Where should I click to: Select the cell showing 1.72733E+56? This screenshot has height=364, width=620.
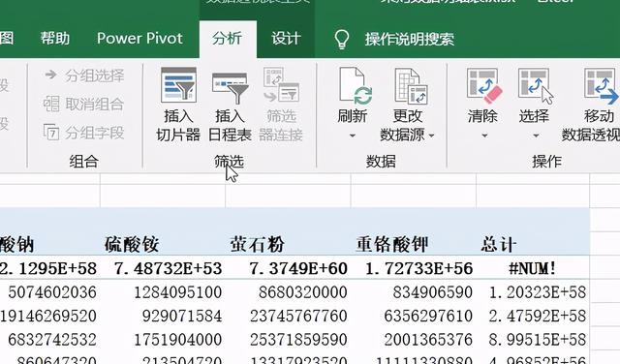[x=414, y=269]
